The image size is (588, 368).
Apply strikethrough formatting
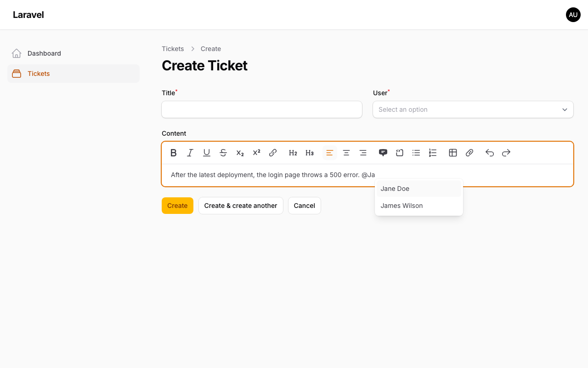pos(223,152)
